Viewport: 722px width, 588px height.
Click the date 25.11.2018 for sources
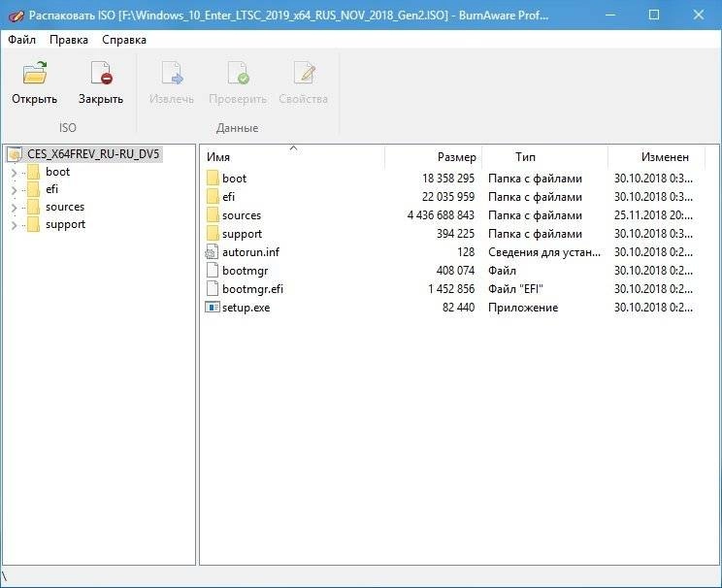pos(653,215)
